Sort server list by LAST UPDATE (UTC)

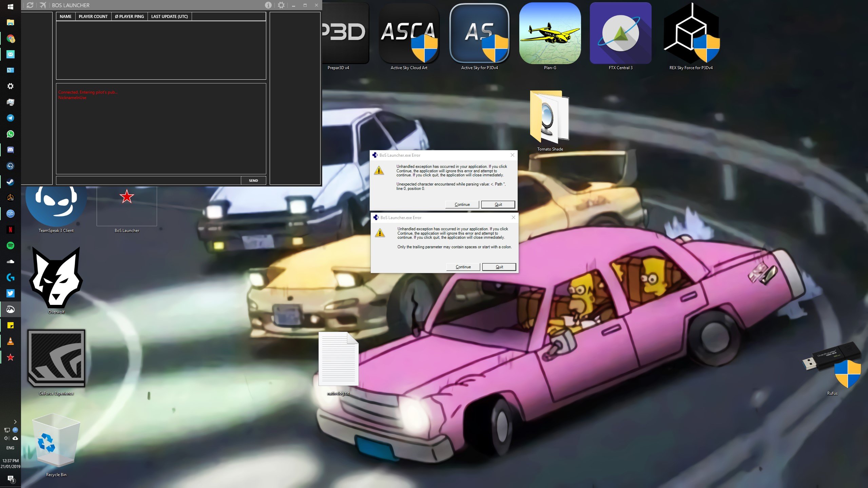click(169, 16)
